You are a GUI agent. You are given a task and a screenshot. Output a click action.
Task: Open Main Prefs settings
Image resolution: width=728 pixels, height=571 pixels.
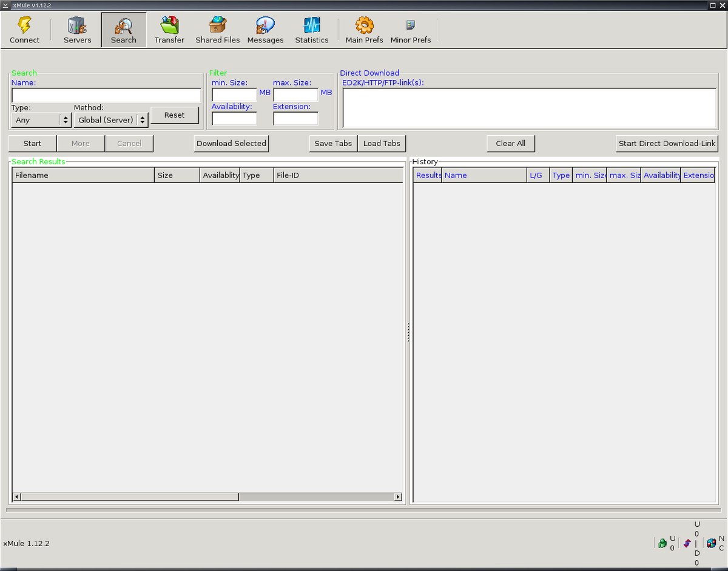coord(364,30)
